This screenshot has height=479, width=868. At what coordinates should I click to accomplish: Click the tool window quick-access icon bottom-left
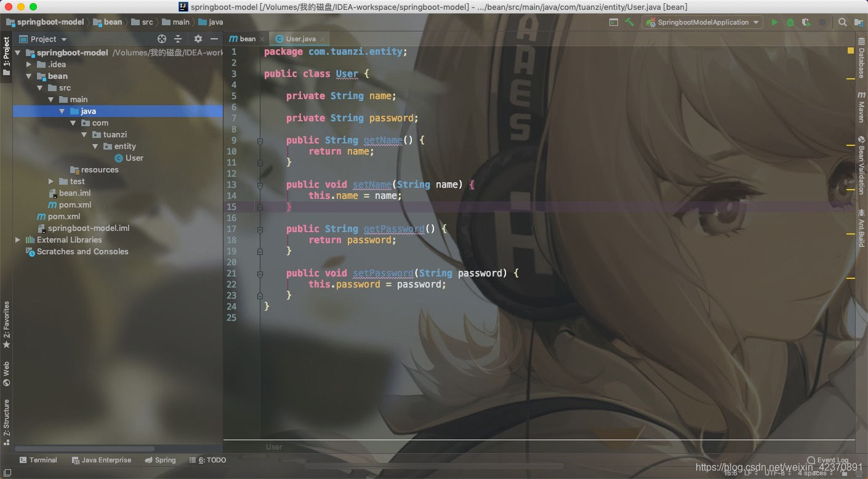point(7,473)
